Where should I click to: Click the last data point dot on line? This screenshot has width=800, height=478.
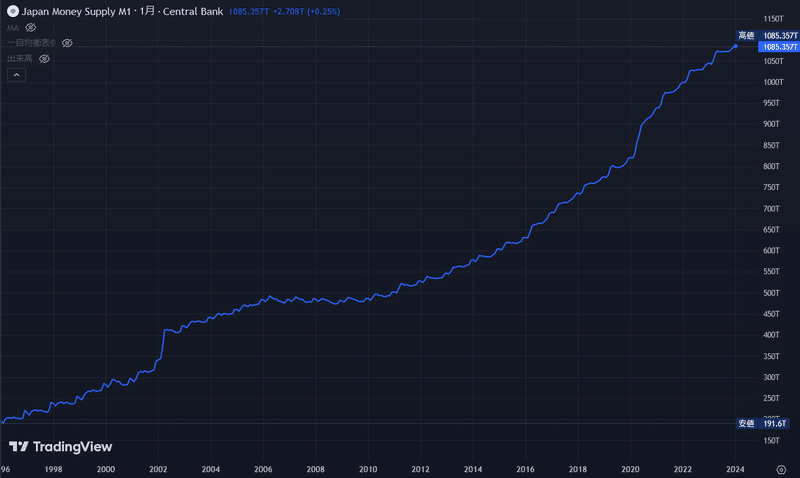pyautogui.click(x=735, y=46)
